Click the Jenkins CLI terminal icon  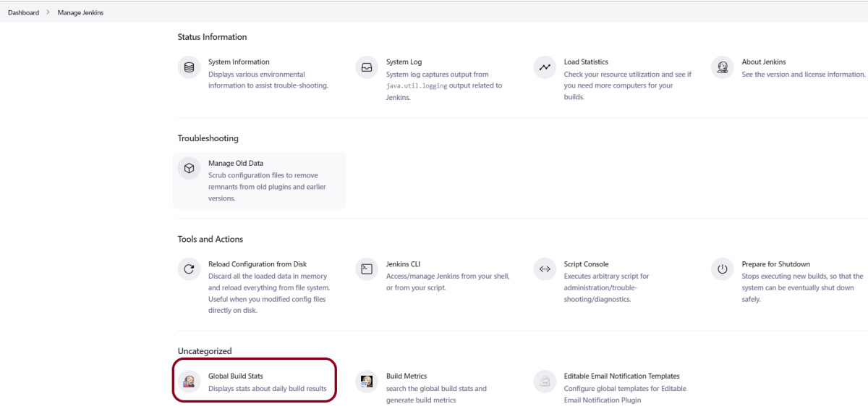[367, 269]
